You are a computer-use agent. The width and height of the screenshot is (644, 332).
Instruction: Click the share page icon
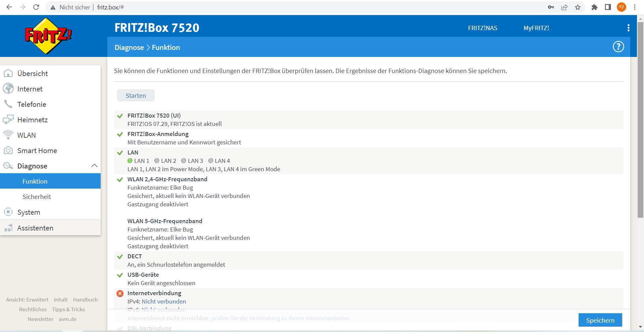pos(564,7)
